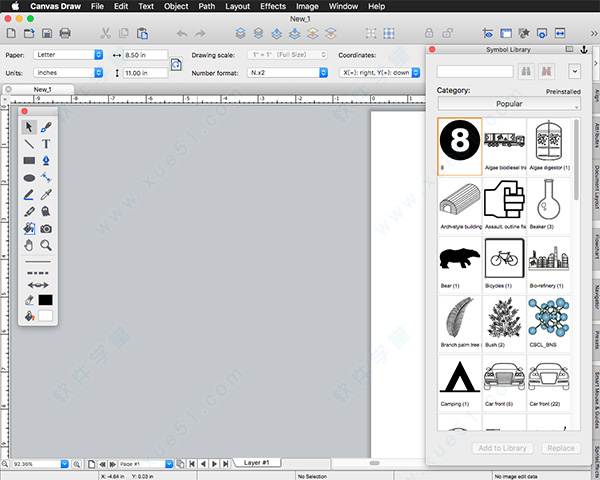Click the Print icon in toolbar
The image size is (600, 480).
tap(64, 34)
